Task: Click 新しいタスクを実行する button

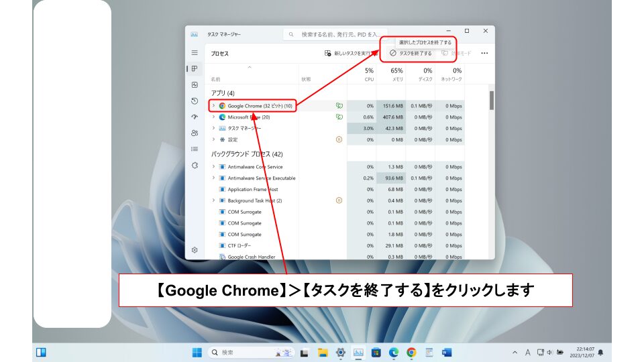Action: click(349, 53)
